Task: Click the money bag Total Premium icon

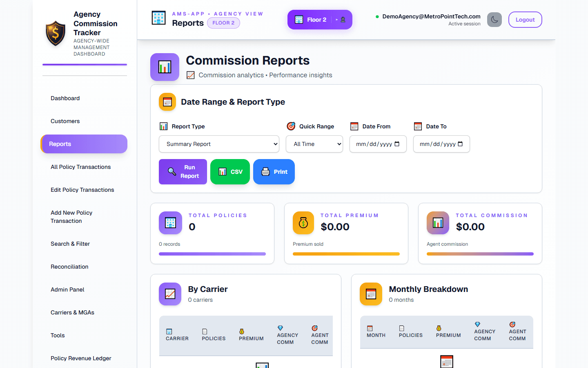Action: point(303,223)
